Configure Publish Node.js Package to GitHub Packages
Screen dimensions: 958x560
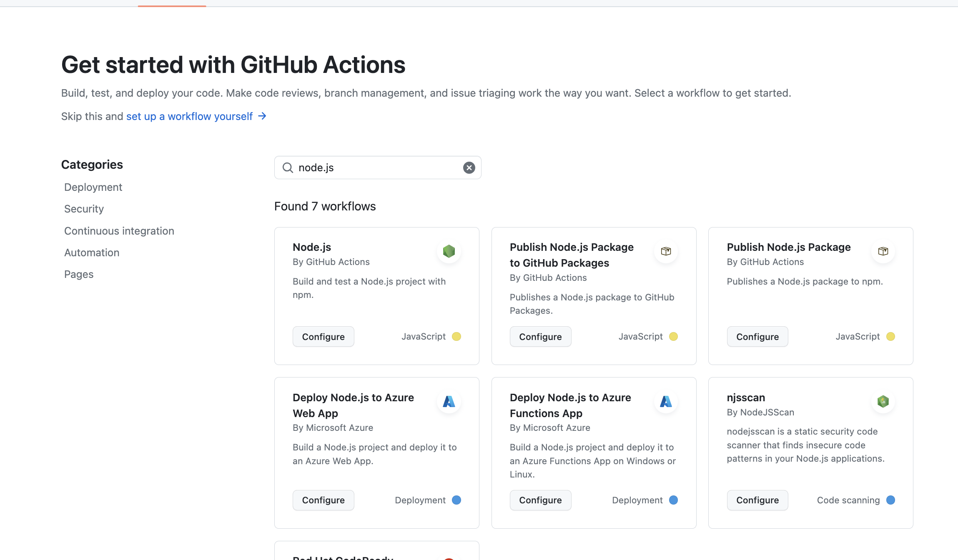[540, 337]
